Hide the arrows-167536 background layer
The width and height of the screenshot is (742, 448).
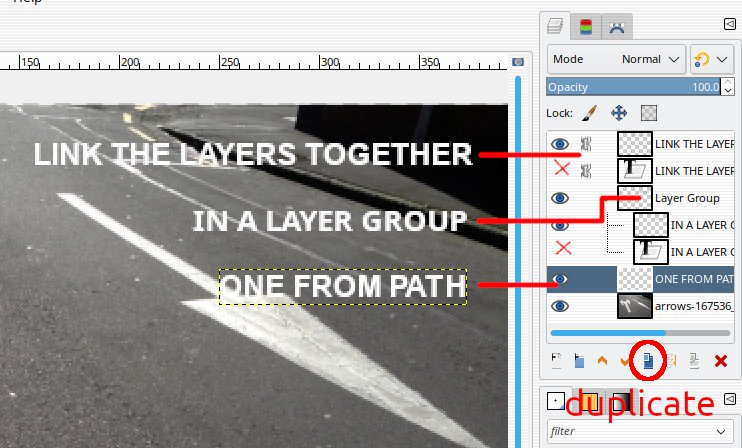click(560, 306)
